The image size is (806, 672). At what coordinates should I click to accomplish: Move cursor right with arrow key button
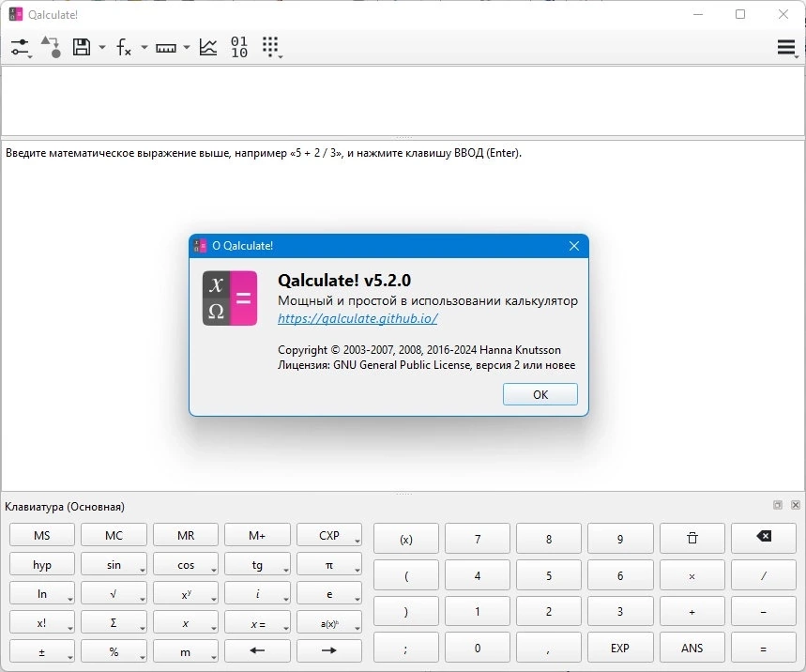point(329,650)
